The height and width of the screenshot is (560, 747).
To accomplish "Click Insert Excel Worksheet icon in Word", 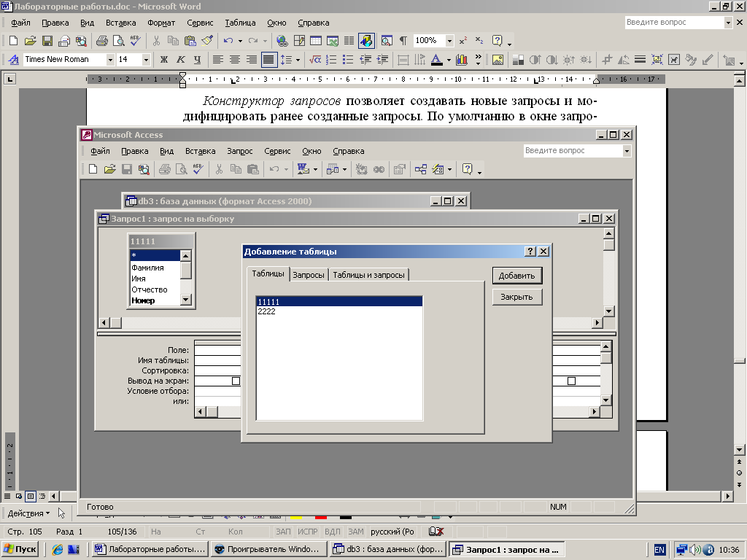I will click(x=333, y=41).
